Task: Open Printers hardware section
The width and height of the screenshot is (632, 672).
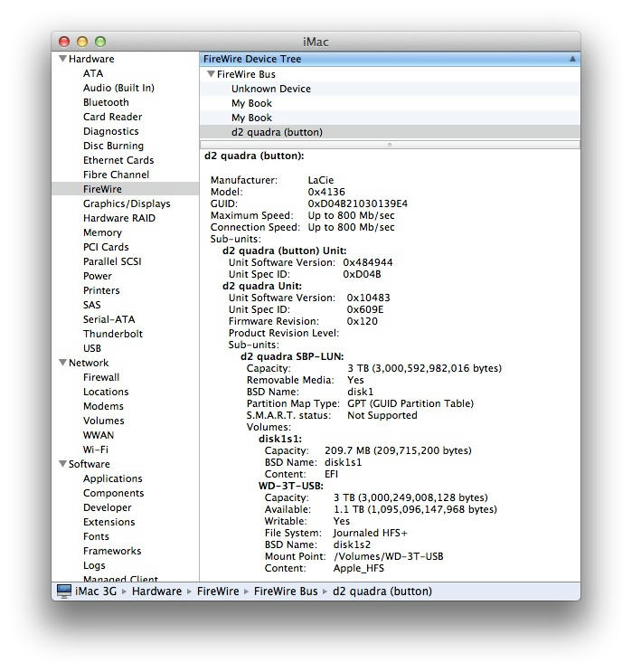Action: click(x=101, y=290)
